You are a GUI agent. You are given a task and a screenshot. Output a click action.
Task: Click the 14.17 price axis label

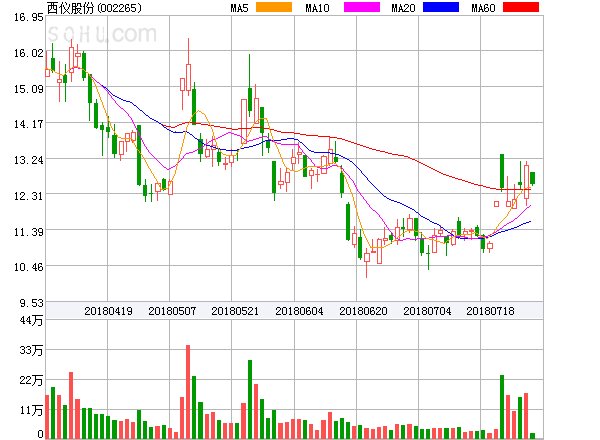[29, 124]
